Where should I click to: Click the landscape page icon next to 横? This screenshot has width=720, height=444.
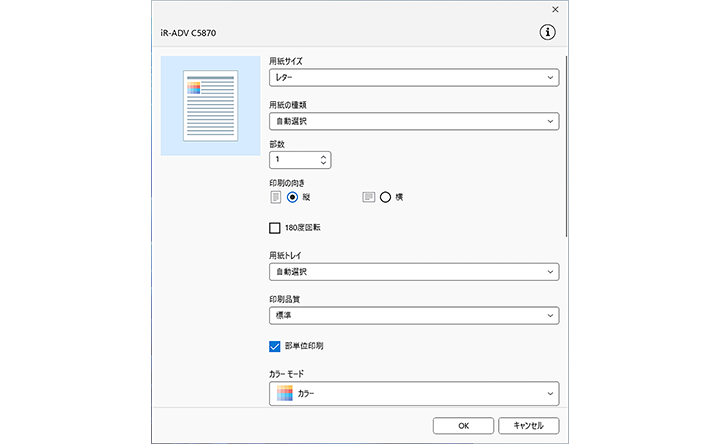pos(368,197)
